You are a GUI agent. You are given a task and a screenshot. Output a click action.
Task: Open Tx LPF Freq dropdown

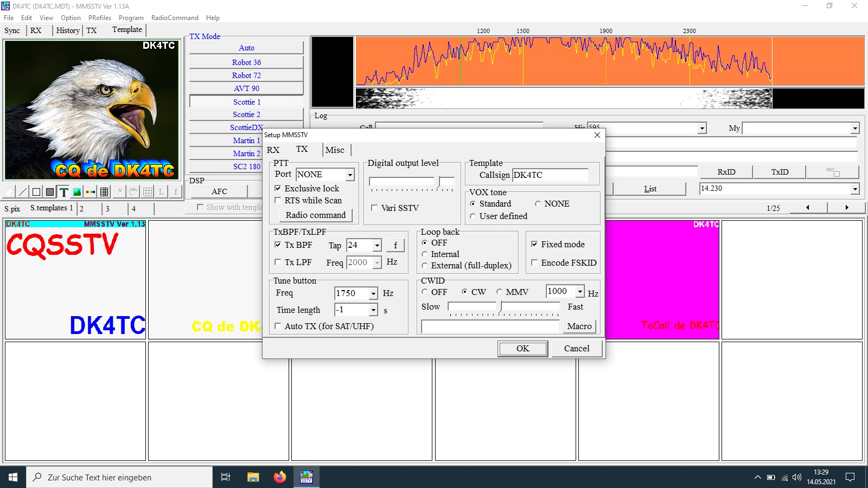[x=377, y=262]
